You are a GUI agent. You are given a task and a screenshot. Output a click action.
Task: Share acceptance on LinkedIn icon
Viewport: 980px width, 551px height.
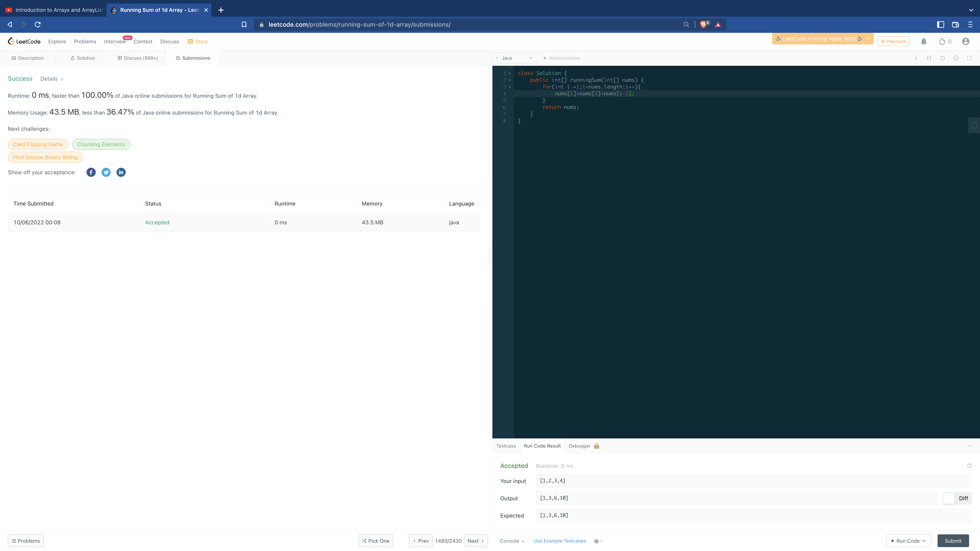tap(121, 172)
